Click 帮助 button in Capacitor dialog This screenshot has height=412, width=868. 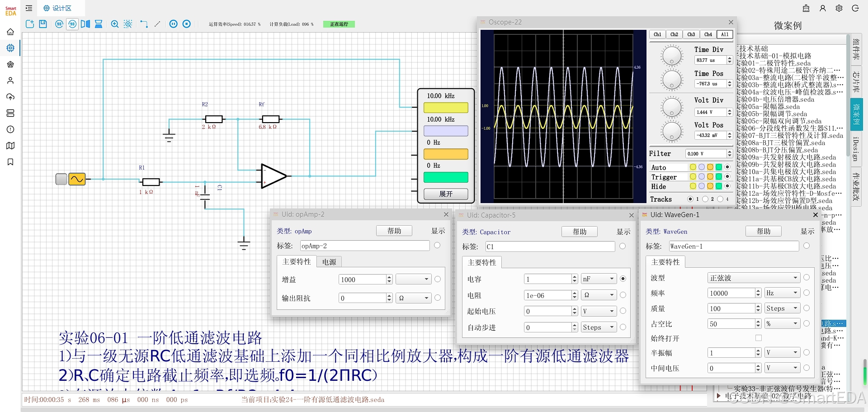click(x=580, y=232)
